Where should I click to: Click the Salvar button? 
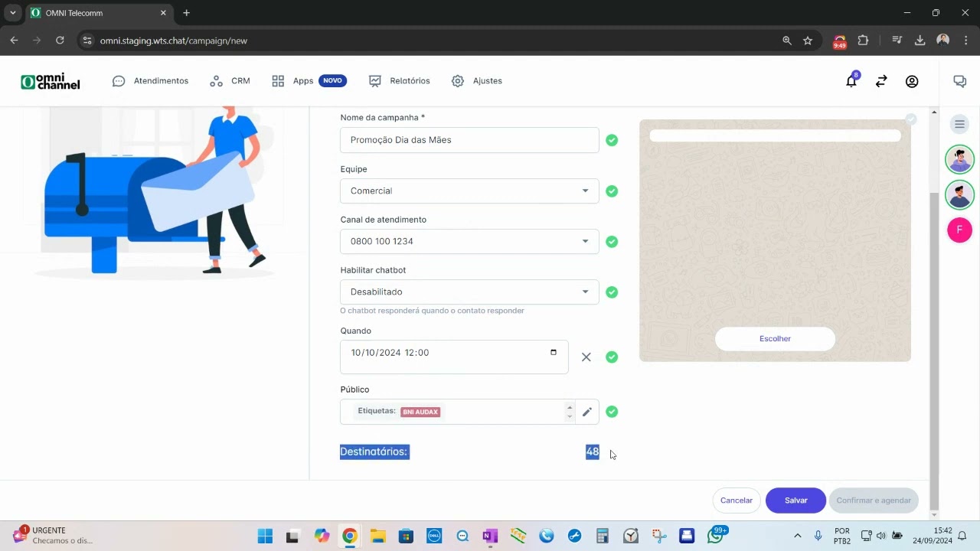(795, 500)
